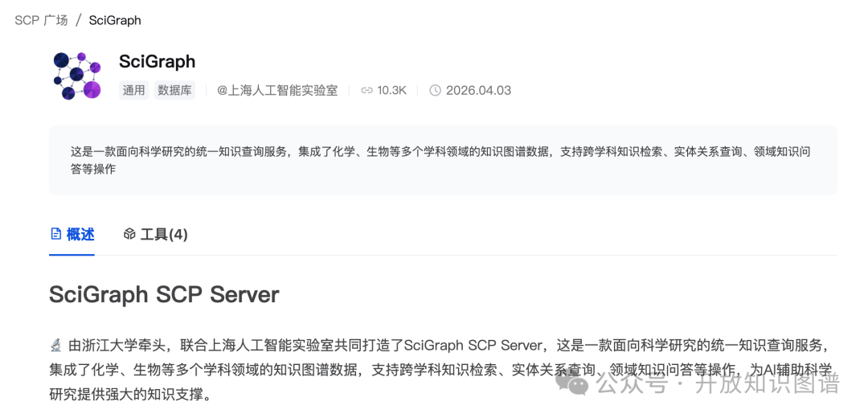This screenshot has height=418, width=868.
Task: Open the @上海人工智能实验室 author link
Action: [x=277, y=90]
